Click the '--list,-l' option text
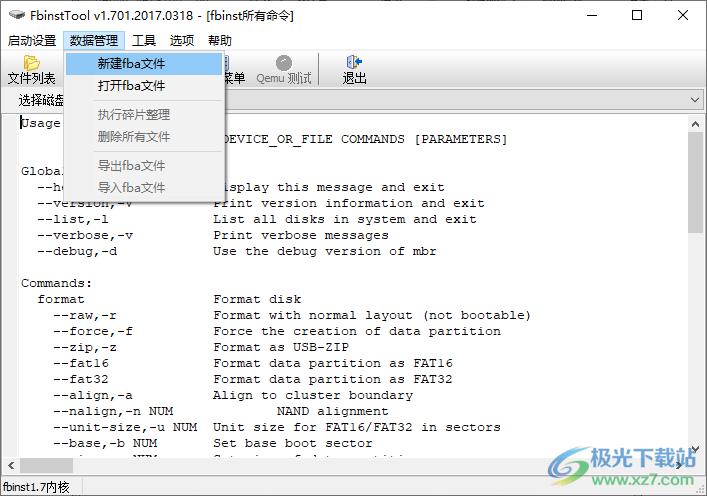This screenshot has width=707, height=496. coord(73,220)
